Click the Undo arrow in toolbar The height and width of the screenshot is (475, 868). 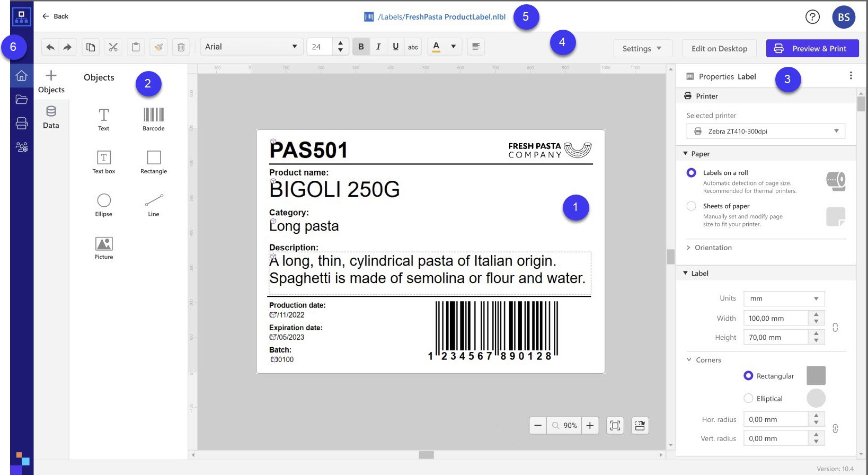tap(50, 47)
